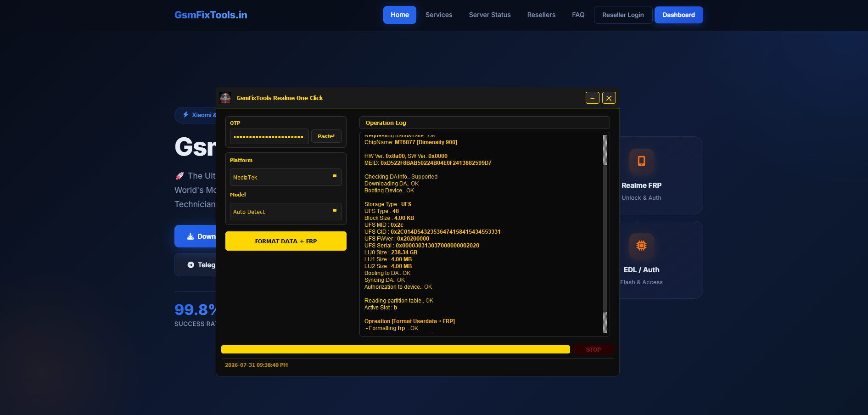
Task: Click the Operation Log vertical scrollbar
Action: [x=605, y=234]
